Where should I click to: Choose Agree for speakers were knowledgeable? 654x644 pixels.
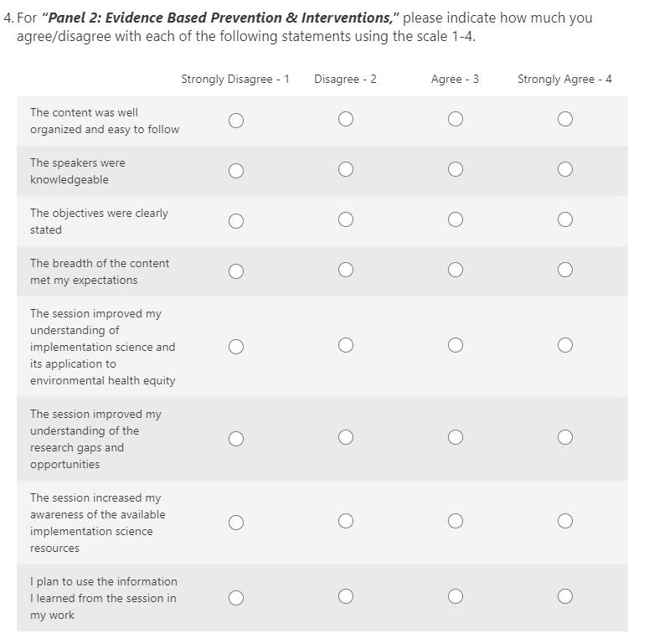tap(456, 170)
